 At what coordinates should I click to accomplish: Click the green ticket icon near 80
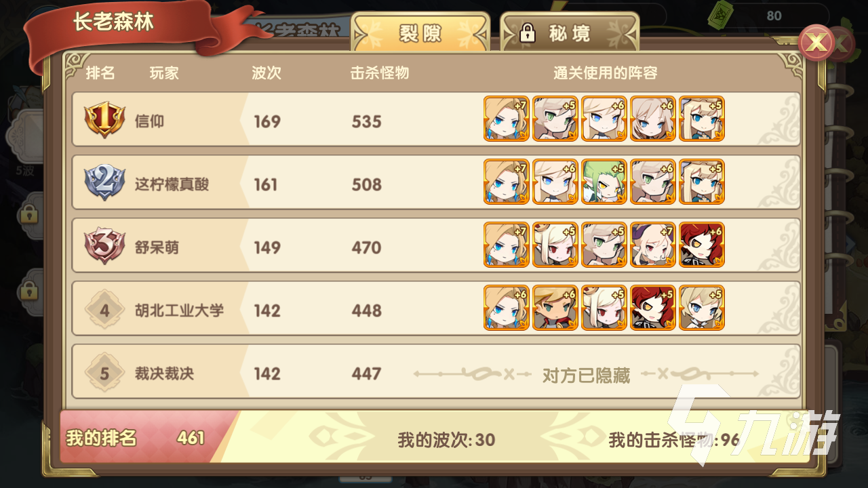click(720, 15)
